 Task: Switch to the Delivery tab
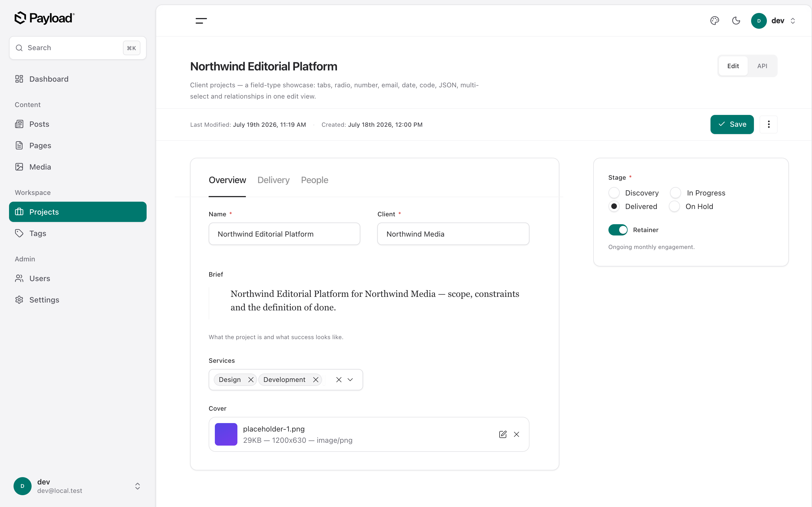point(273,180)
